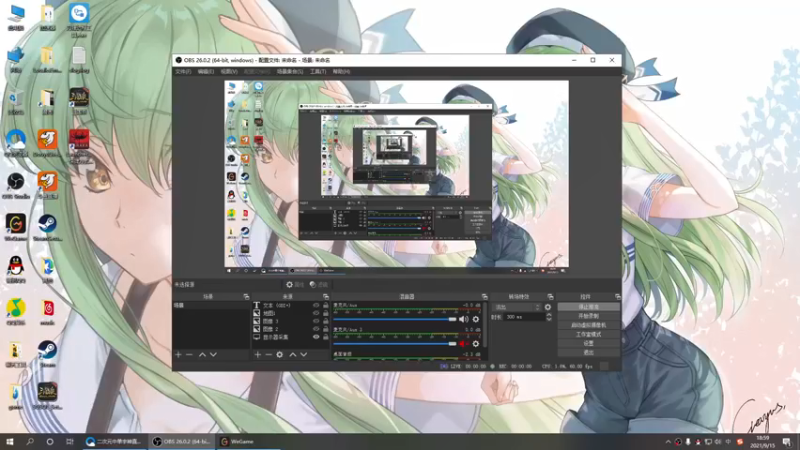800x450 pixels.
Task: Select the display capture source row
Action: pyautogui.click(x=291, y=337)
